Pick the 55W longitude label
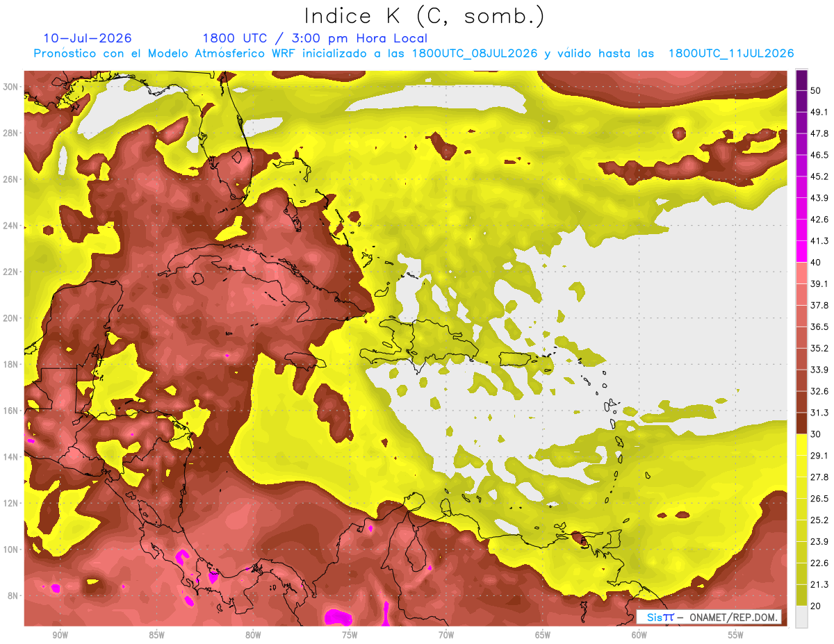This screenshot has width=834, height=644. tap(736, 635)
